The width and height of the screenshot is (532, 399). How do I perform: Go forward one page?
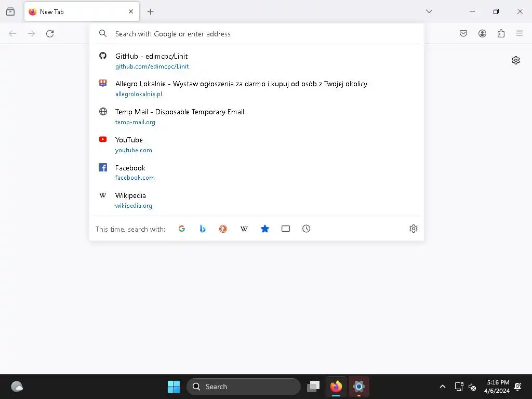coord(31,34)
